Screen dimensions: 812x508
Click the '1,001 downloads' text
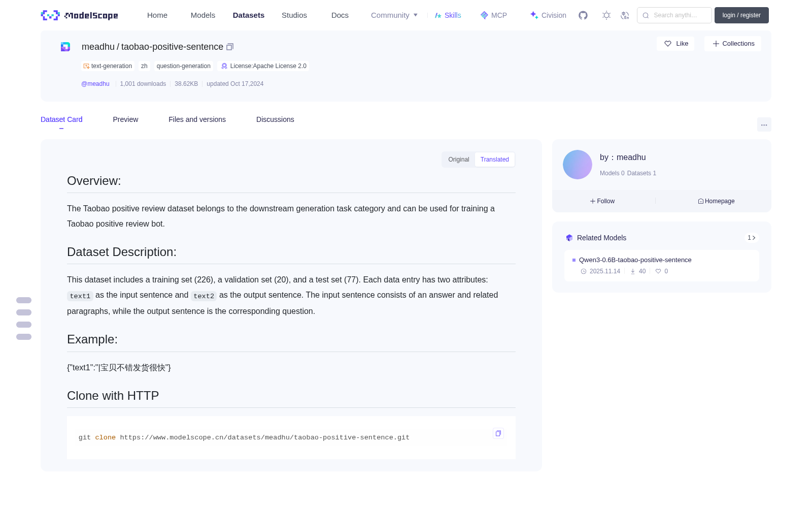point(143,84)
